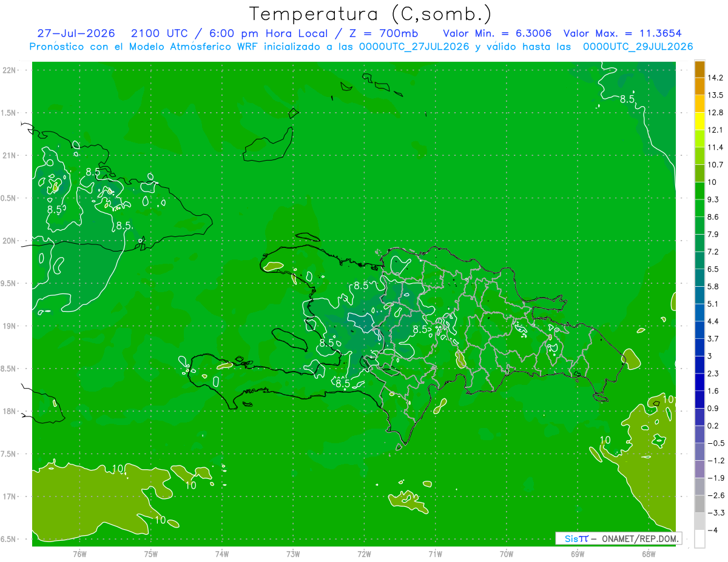Click the '73W' longitude axis label

point(293,553)
